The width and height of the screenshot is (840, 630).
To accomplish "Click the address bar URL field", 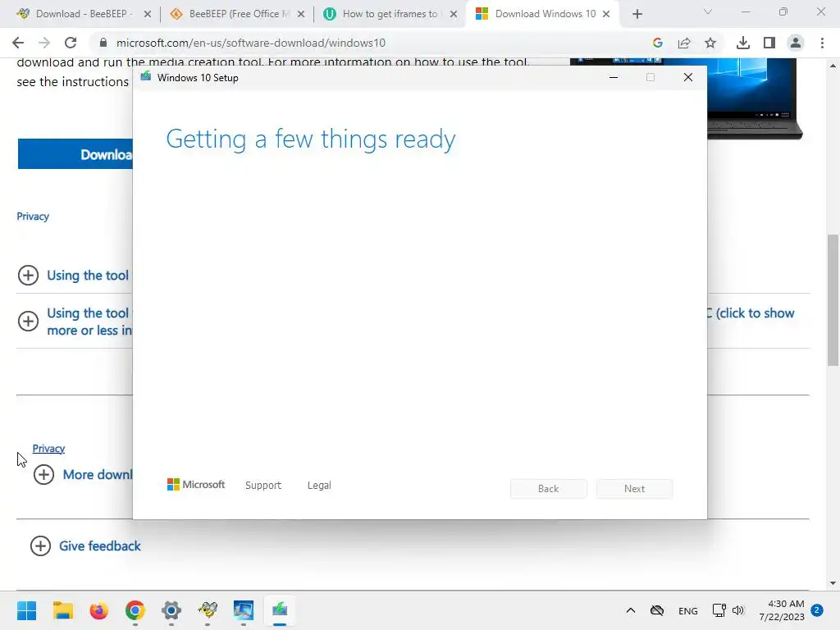I will (370, 43).
